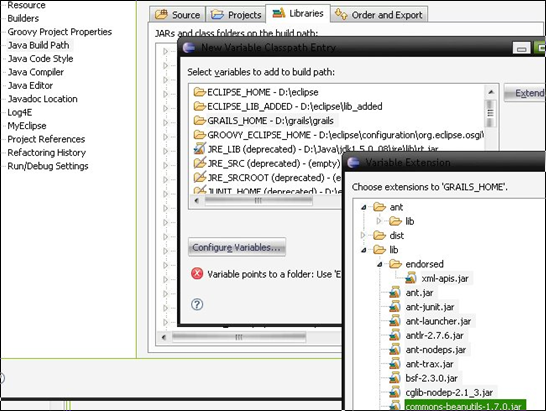Click JRE_SRCROOT deprecated variable icon
Viewport: 546px width, 411px height.
pyautogui.click(x=200, y=177)
